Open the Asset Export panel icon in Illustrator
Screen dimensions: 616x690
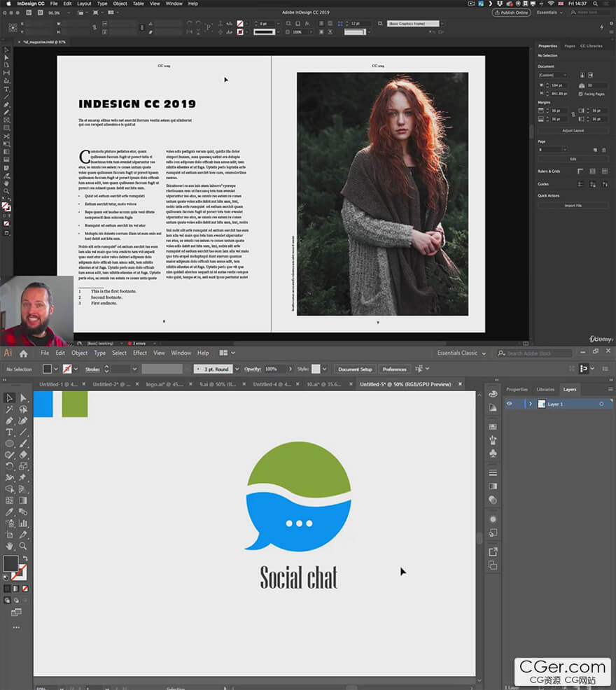click(493, 552)
